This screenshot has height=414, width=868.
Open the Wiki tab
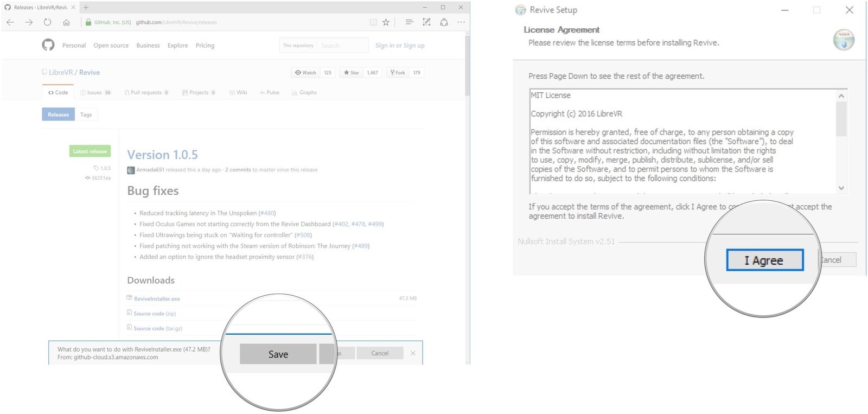(x=238, y=93)
